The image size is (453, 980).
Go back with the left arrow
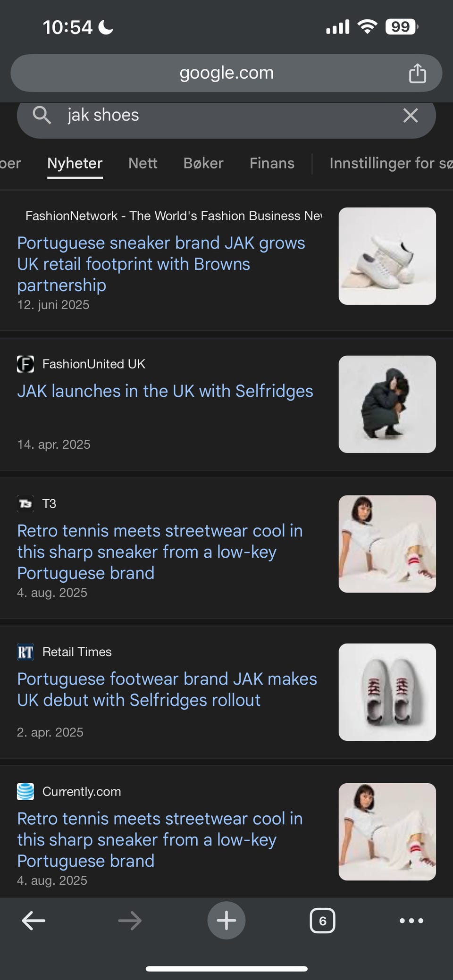(34, 921)
